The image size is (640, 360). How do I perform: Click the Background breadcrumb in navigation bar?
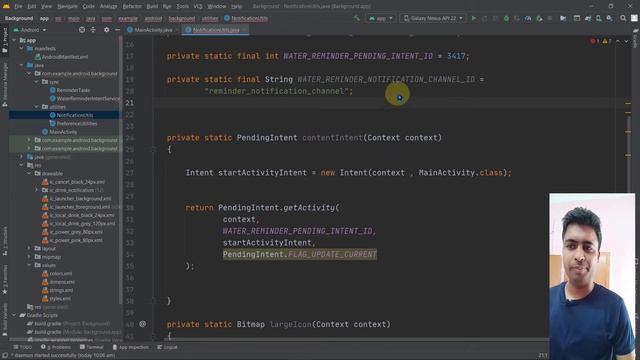(19, 18)
